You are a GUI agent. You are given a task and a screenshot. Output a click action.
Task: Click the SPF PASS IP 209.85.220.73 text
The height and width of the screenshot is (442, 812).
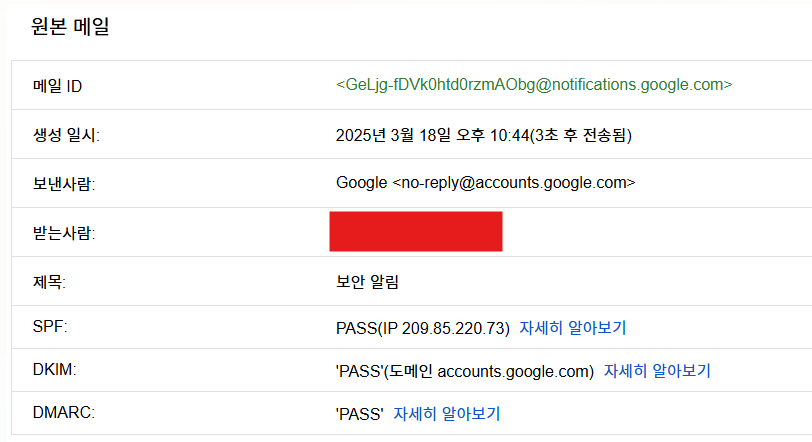(423, 328)
